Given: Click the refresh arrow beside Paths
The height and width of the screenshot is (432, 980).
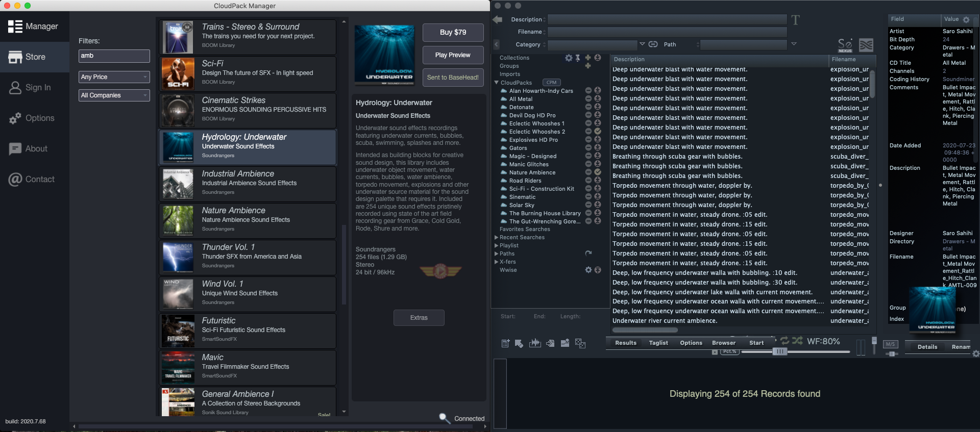Looking at the screenshot, I should coord(588,253).
